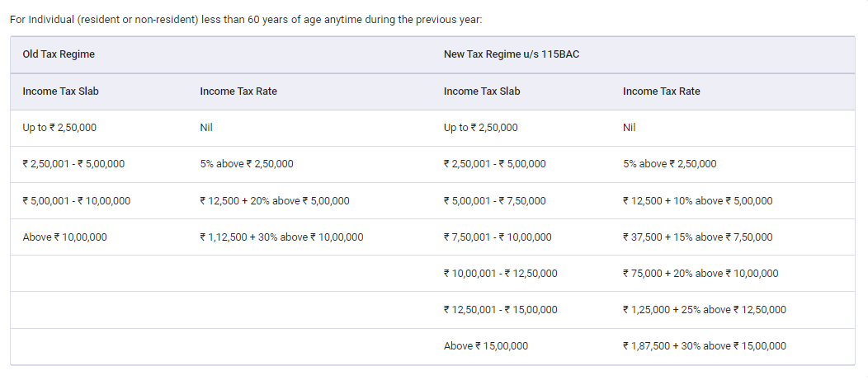The height and width of the screenshot is (380, 868).
Task: Click '₹ 12,500 + 10% above ₹ 5,00,000' rate
Action: tap(697, 201)
